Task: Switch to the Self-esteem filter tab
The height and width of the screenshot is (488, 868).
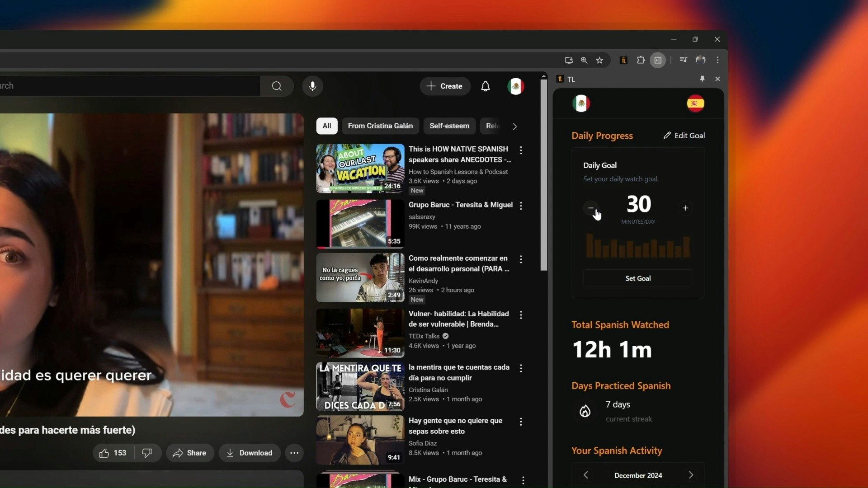Action: 449,126
